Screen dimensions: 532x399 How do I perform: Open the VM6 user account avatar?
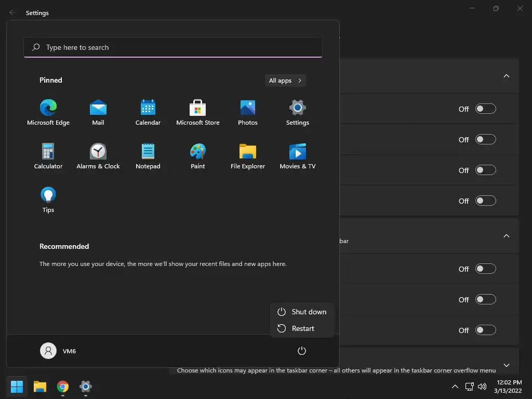coord(48,351)
